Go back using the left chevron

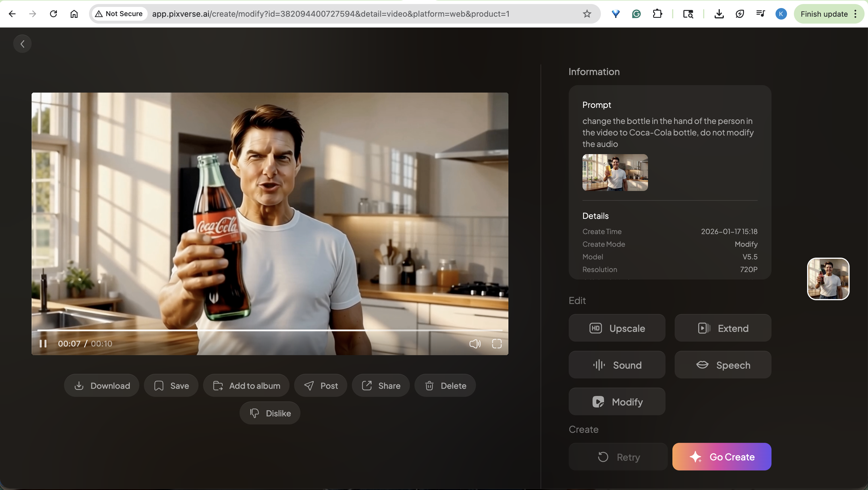22,44
